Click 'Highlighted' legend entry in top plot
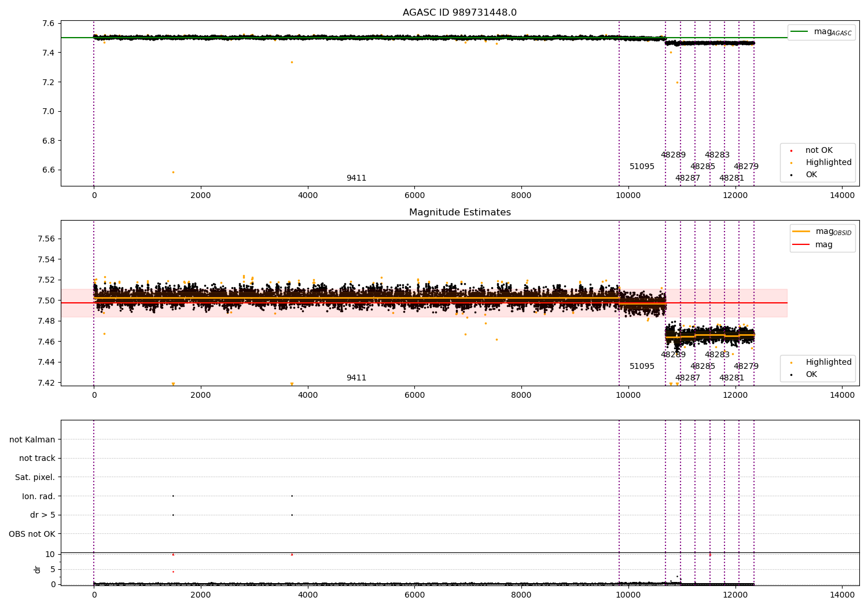The width and height of the screenshot is (868, 608). coord(828,163)
